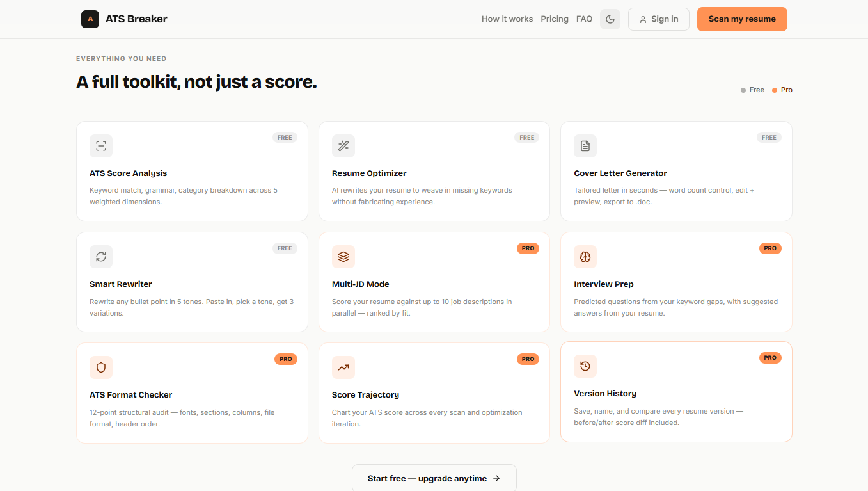Click the Multi-JD Mode title
The image size is (868, 491).
pyautogui.click(x=361, y=284)
